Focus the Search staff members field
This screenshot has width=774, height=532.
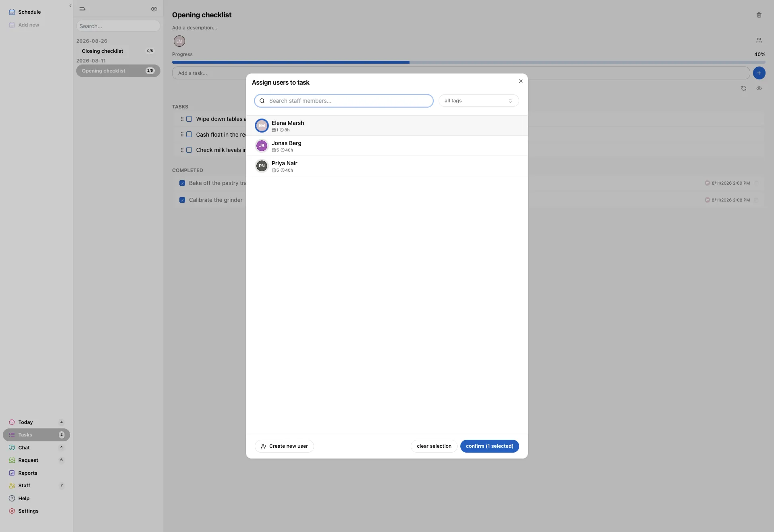[343, 101]
